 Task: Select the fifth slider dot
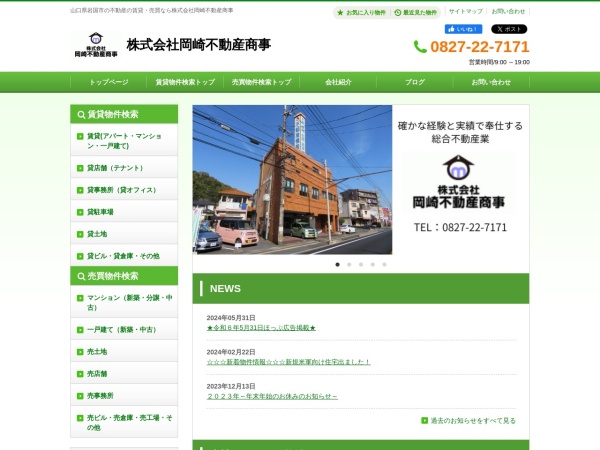(385, 264)
